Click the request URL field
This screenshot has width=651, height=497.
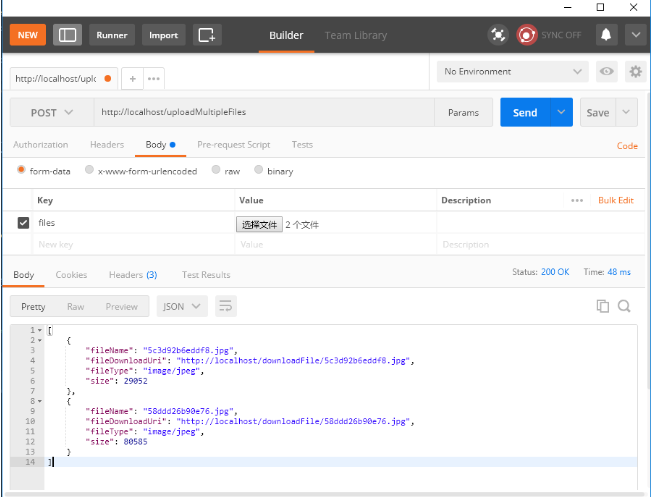tap(264, 113)
